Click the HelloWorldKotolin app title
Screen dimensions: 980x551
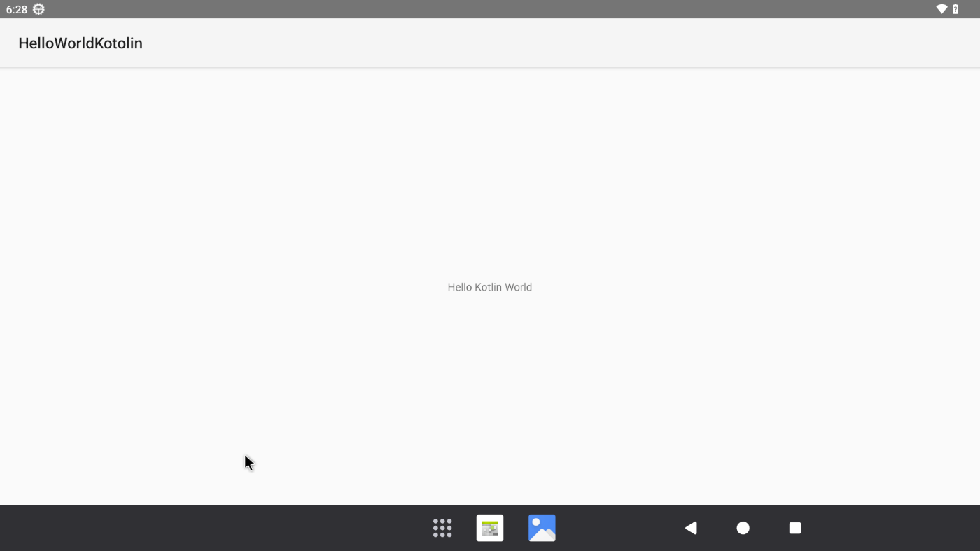(x=80, y=43)
